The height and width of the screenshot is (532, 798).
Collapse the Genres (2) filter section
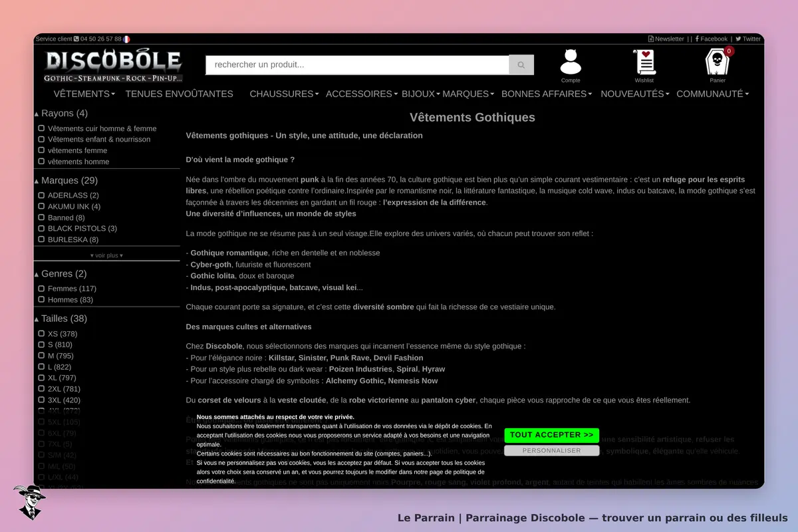coord(61,274)
